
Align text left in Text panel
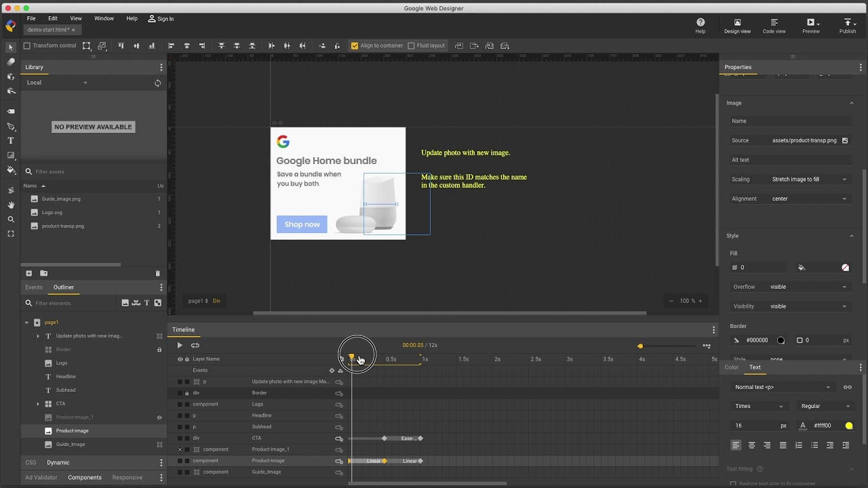click(736, 445)
